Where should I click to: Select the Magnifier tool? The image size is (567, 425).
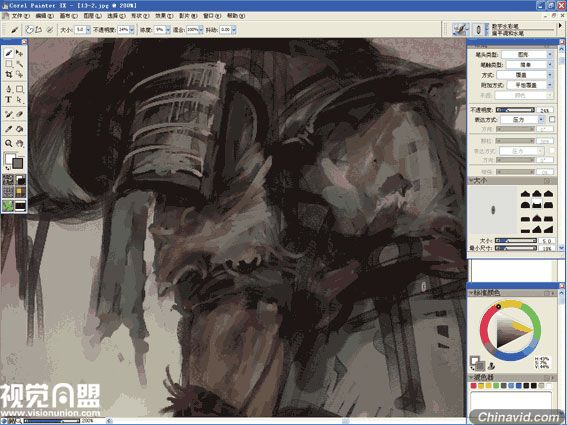pyautogui.click(x=9, y=143)
